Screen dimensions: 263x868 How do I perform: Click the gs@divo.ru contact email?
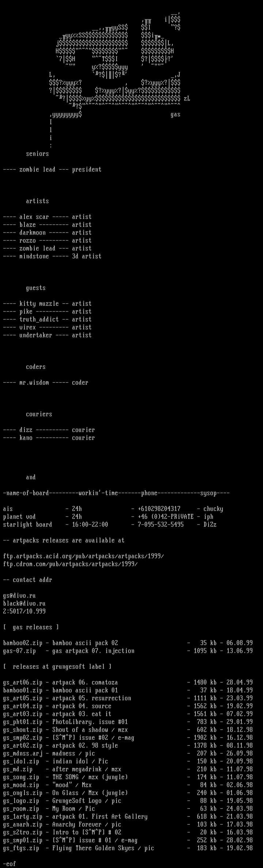(19, 595)
